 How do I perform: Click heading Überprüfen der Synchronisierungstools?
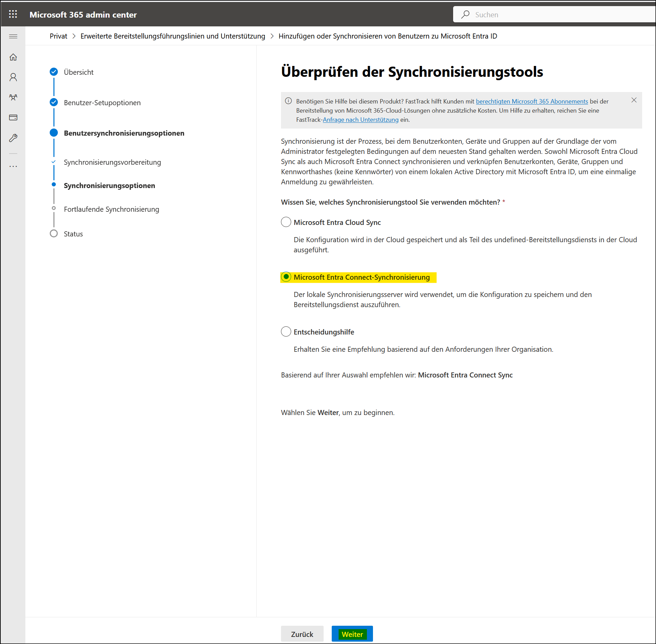pos(412,72)
